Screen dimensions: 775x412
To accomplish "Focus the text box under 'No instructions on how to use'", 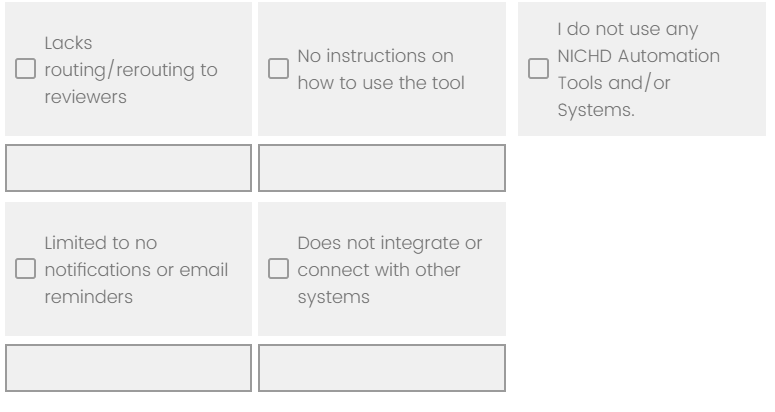I will click(381, 169).
